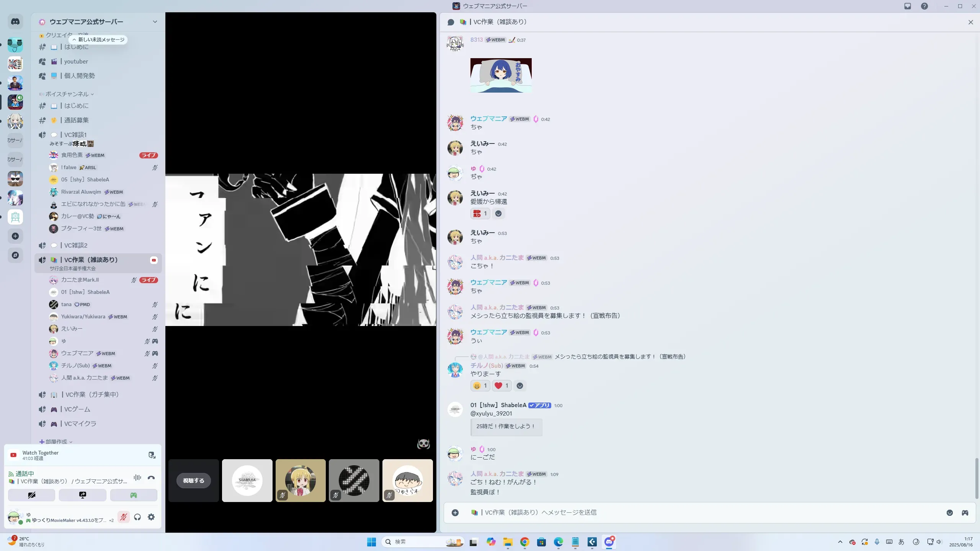
Task: Open the discover servers compass icon
Action: click(15, 255)
